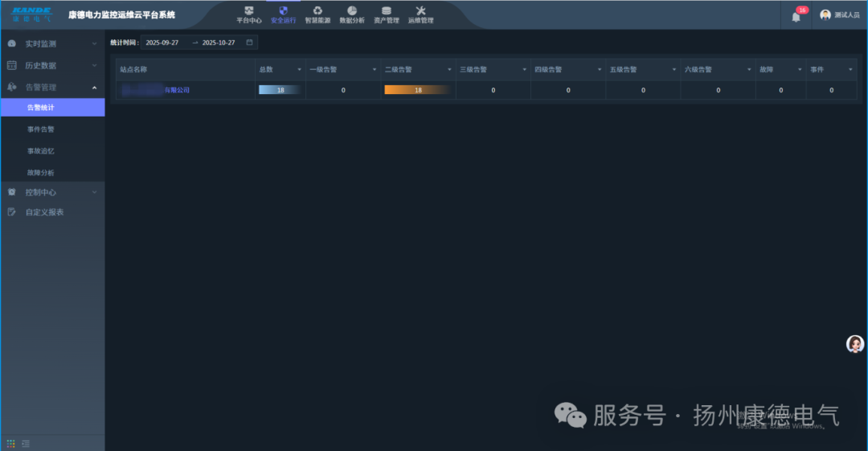Open the floating assistant avatar
Image resolution: width=868 pixels, height=451 pixels.
[x=855, y=344]
